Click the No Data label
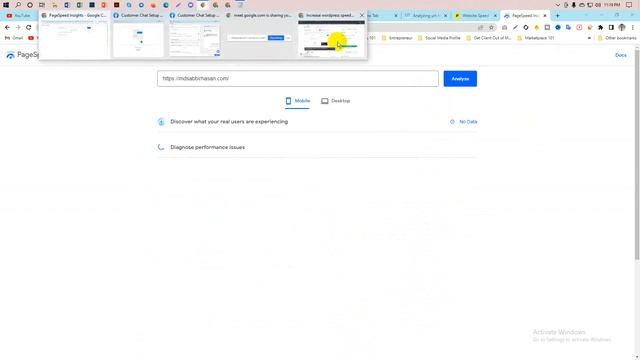 click(468, 122)
